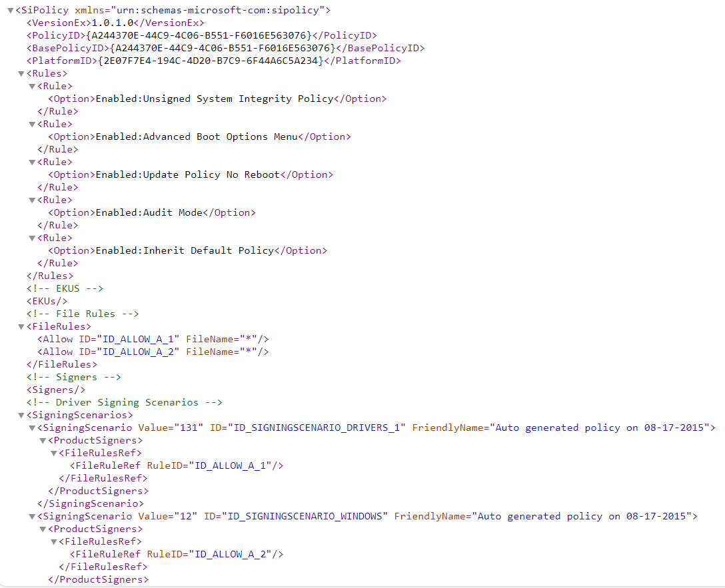725x588 pixels.
Task: Click the PolicyID GUID line
Action: point(202,35)
